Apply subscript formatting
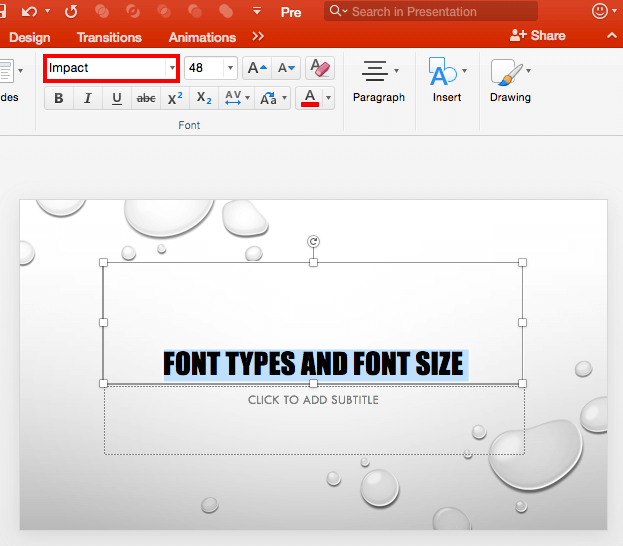 (x=203, y=98)
